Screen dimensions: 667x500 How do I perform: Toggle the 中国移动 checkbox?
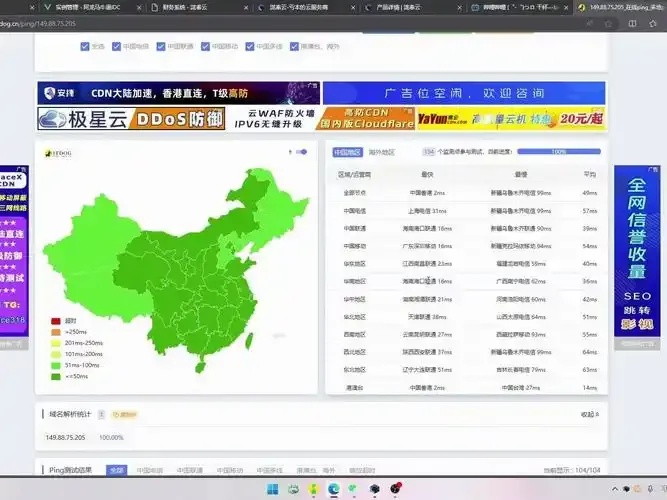[x=205, y=46]
